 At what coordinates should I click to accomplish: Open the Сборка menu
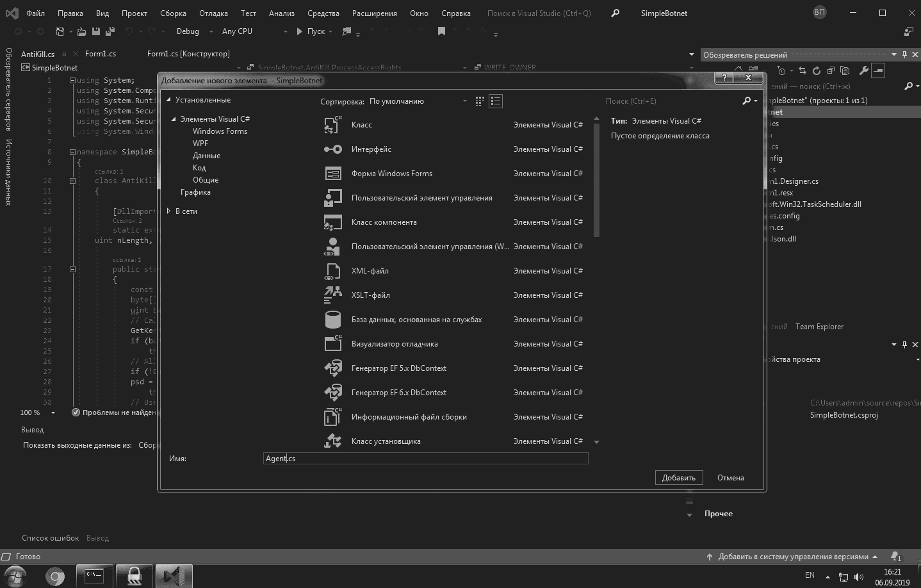point(173,13)
